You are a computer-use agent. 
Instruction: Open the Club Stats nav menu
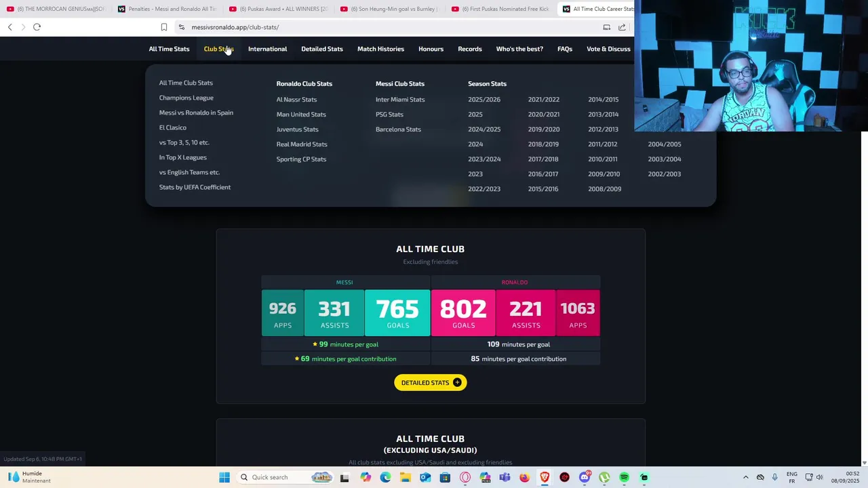point(218,49)
